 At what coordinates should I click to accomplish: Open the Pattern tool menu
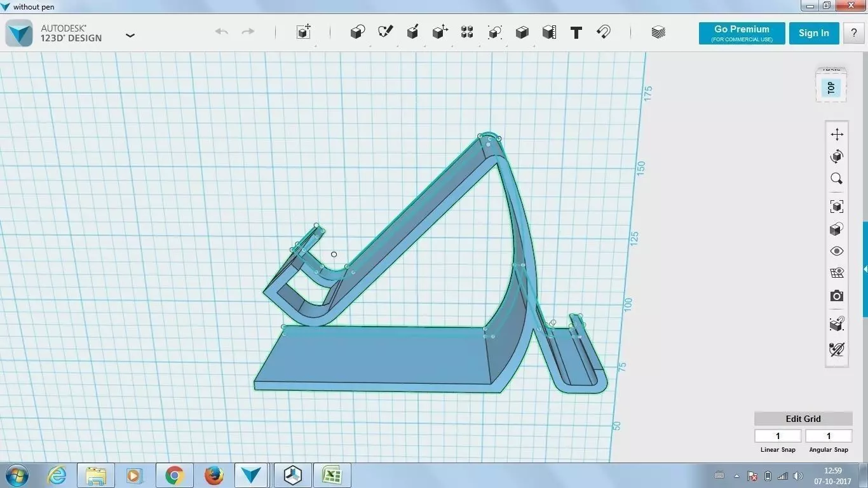pos(467,32)
